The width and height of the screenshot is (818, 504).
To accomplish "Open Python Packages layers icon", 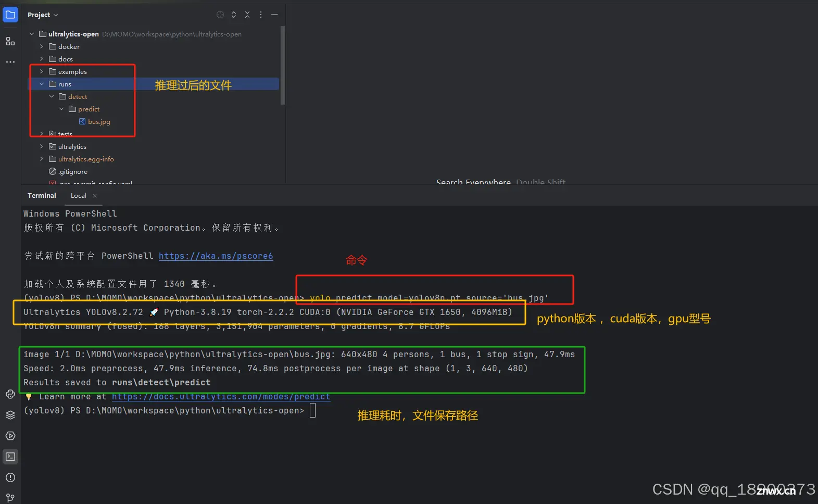I will pos(10,415).
